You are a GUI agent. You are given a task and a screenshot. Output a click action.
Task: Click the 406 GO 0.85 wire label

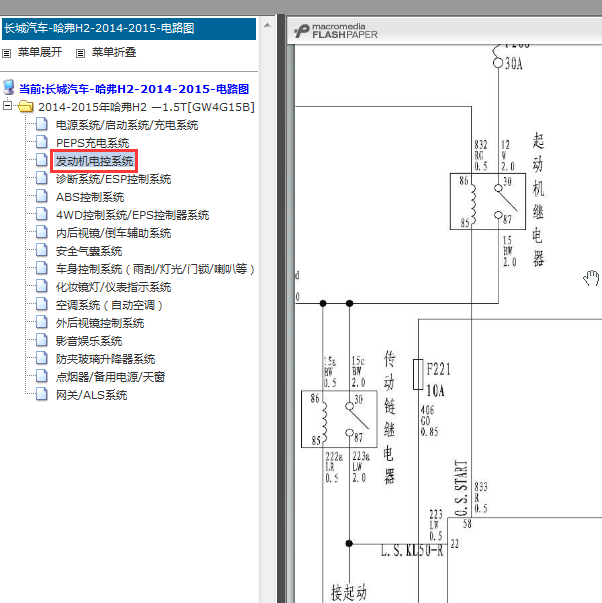coord(429,421)
